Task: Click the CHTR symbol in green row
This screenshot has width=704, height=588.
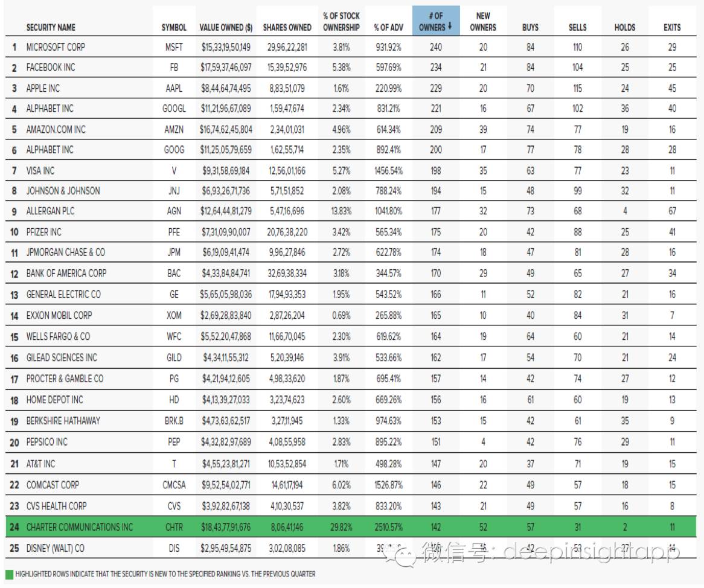Action: 174,527
